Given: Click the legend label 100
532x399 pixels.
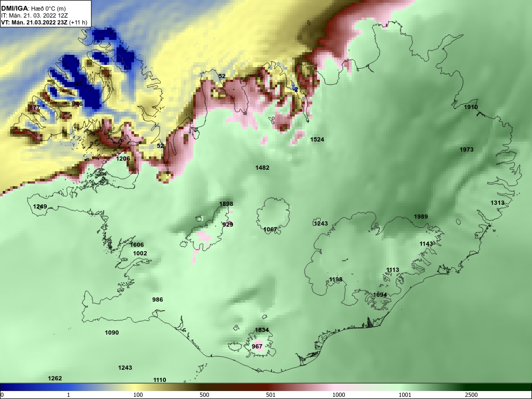Looking at the screenshot, I should pyautogui.click(x=138, y=395).
